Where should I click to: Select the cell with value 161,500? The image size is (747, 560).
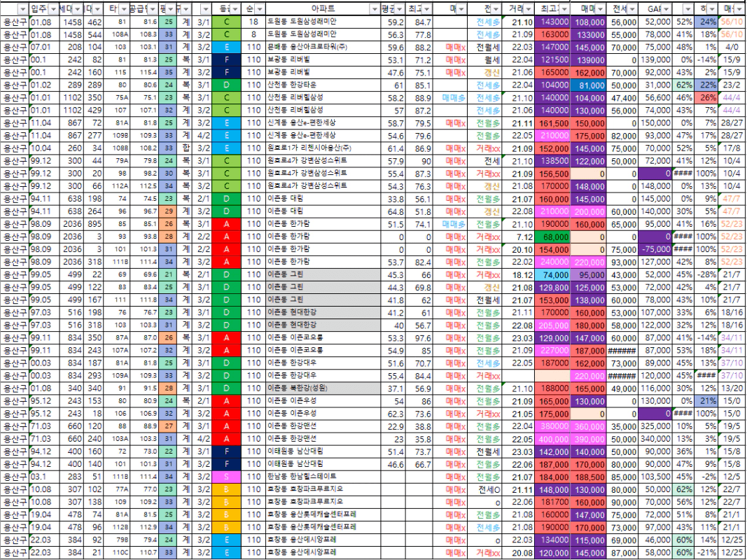coord(552,123)
